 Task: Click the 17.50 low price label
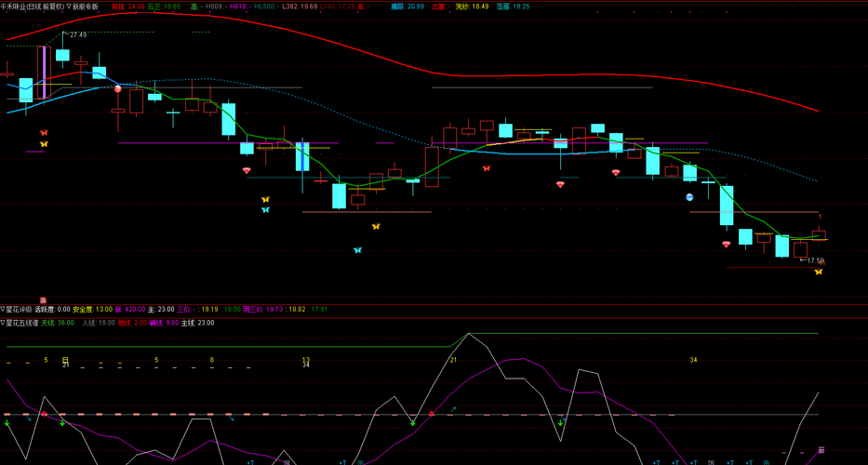point(815,260)
